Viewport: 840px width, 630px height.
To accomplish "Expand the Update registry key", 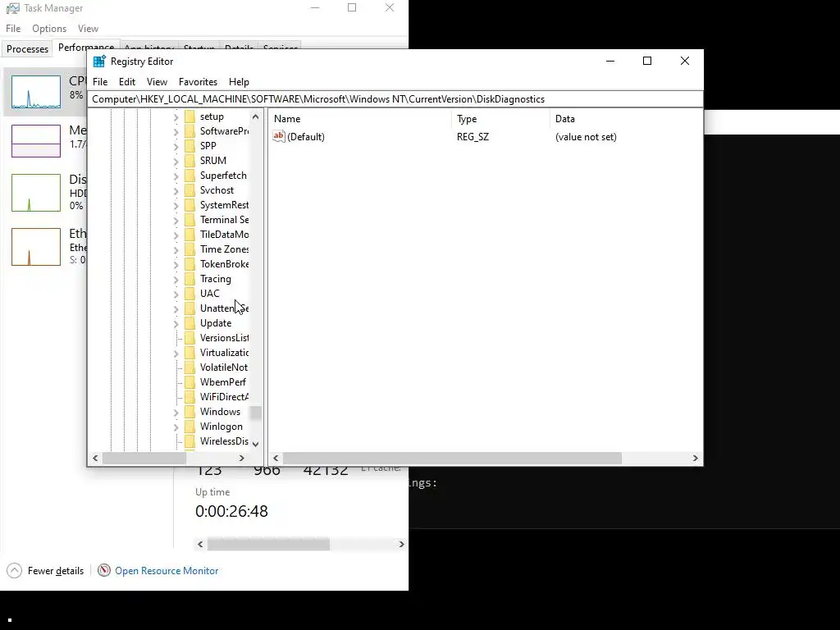I will (x=176, y=323).
